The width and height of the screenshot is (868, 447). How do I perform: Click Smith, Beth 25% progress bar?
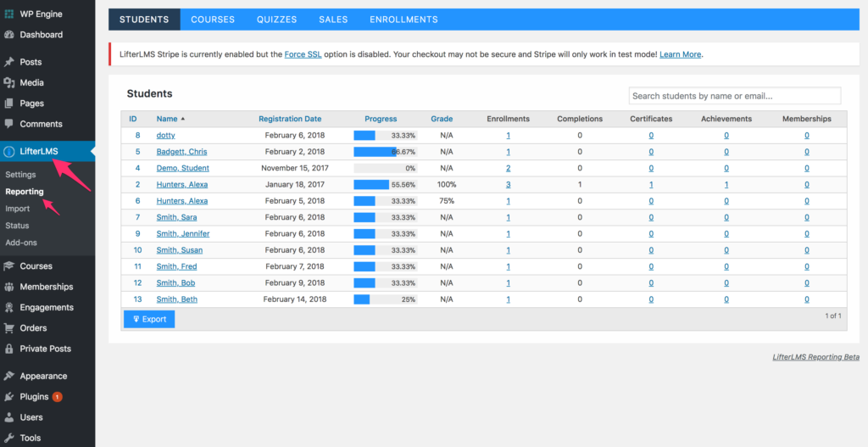pos(386,299)
